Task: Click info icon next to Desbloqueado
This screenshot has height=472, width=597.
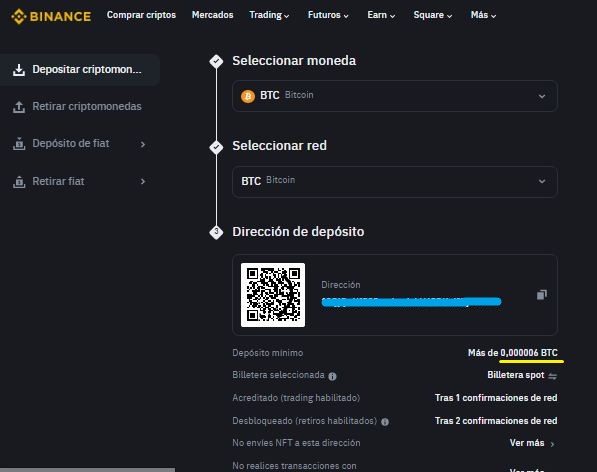Action: click(x=385, y=422)
